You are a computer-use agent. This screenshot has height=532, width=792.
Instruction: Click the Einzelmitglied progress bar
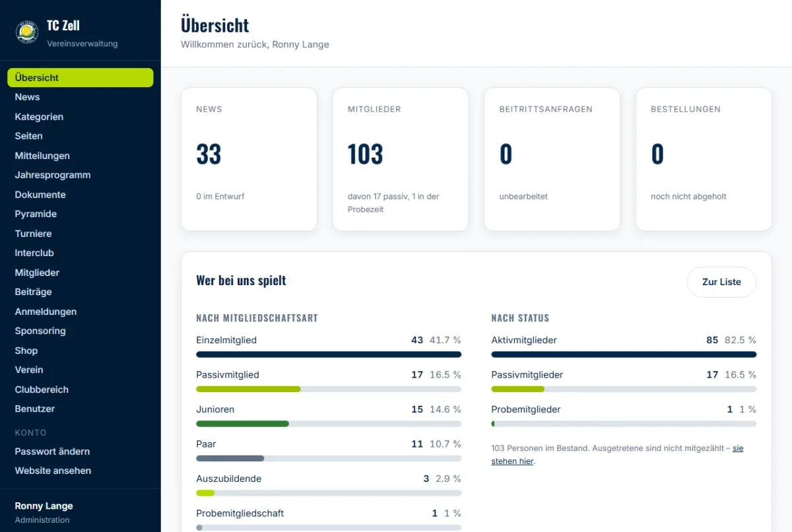coord(329,354)
